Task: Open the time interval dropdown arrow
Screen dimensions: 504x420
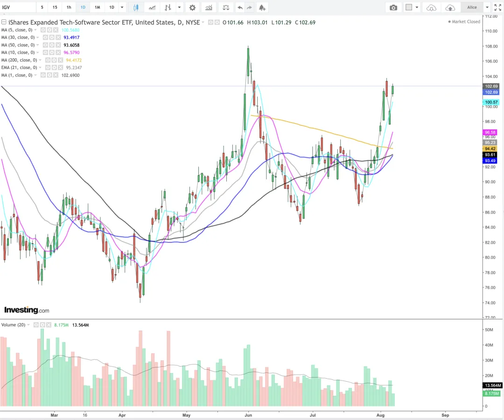Action: 122,7
